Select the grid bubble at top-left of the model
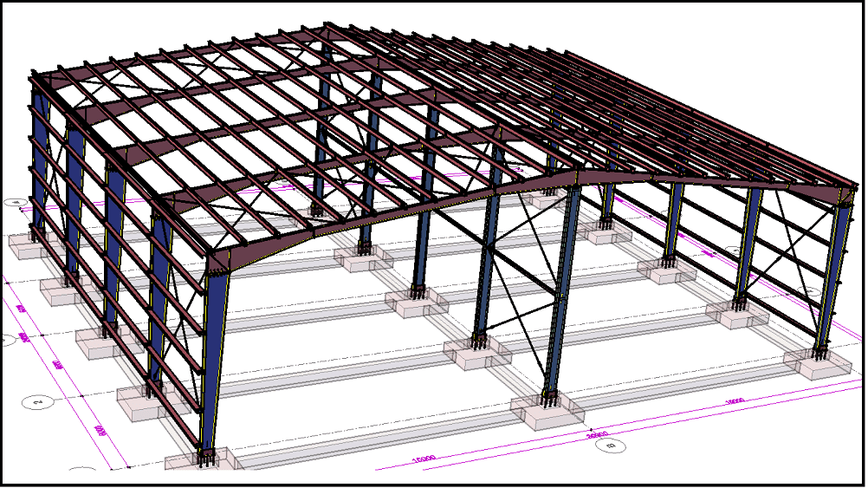 click(x=15, y=203)
